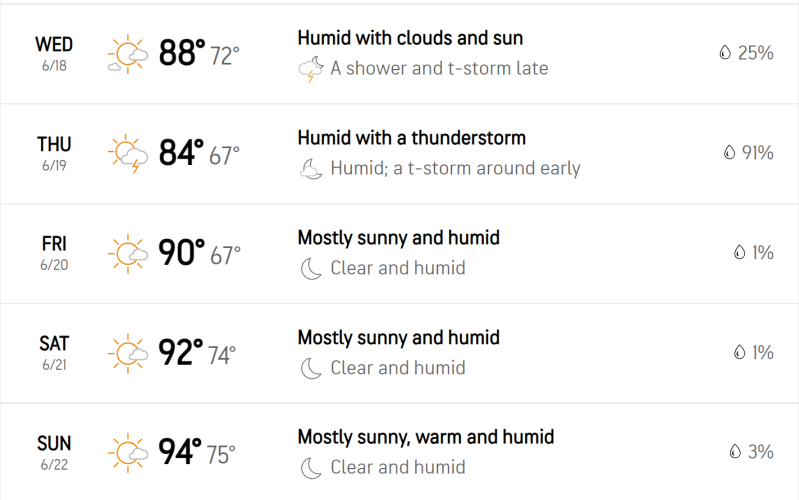The width and height of the screenshot is (799, 500).
Task: Open the SUN 6/22 daily forecast
Action: click(400, 452)
